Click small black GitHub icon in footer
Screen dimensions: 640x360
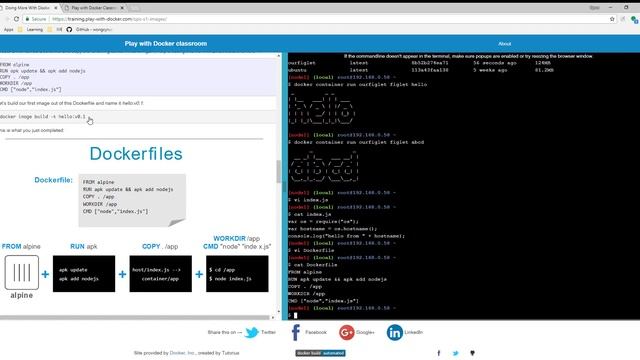[x=472, y=353]
